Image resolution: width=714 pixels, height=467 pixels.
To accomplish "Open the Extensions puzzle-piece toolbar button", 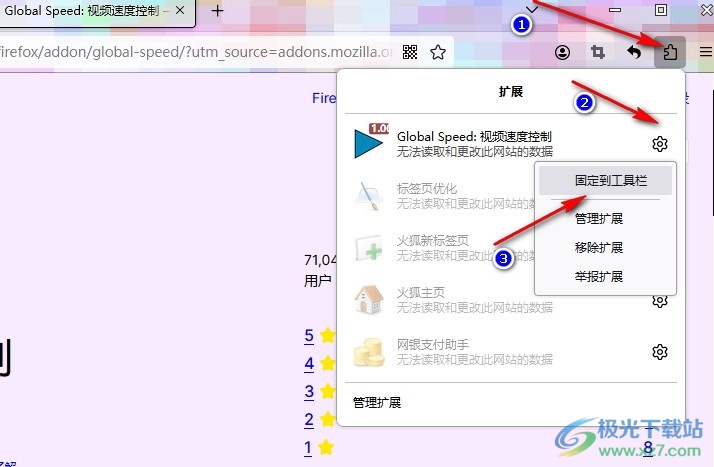I will tap(670, 52).
